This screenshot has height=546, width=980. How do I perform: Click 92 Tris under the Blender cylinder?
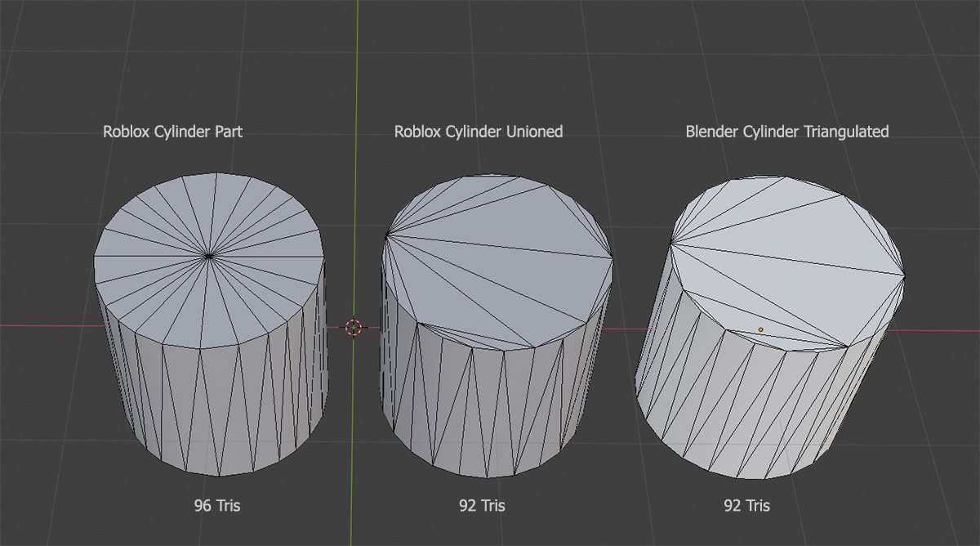point(746,505)
